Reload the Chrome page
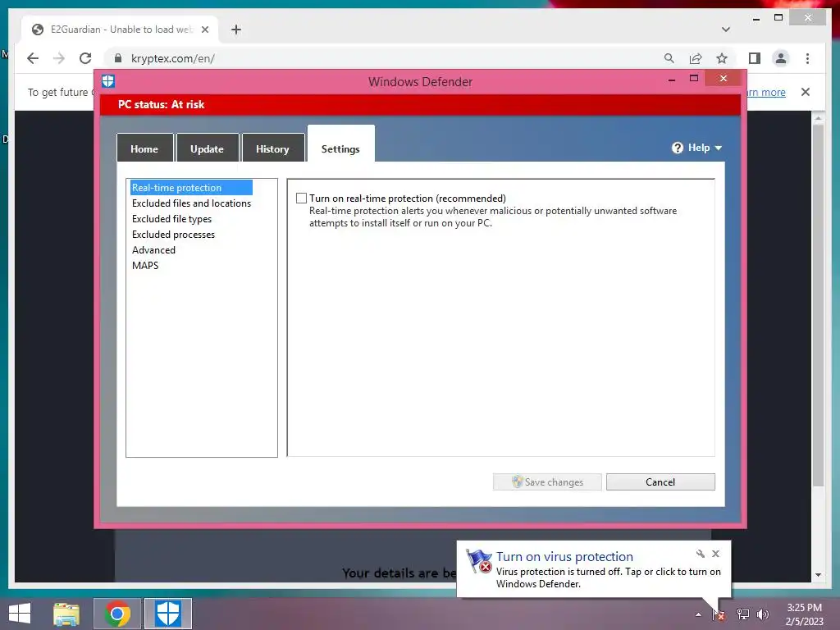The width and height of the screenshot is (840, 630). 85,58
